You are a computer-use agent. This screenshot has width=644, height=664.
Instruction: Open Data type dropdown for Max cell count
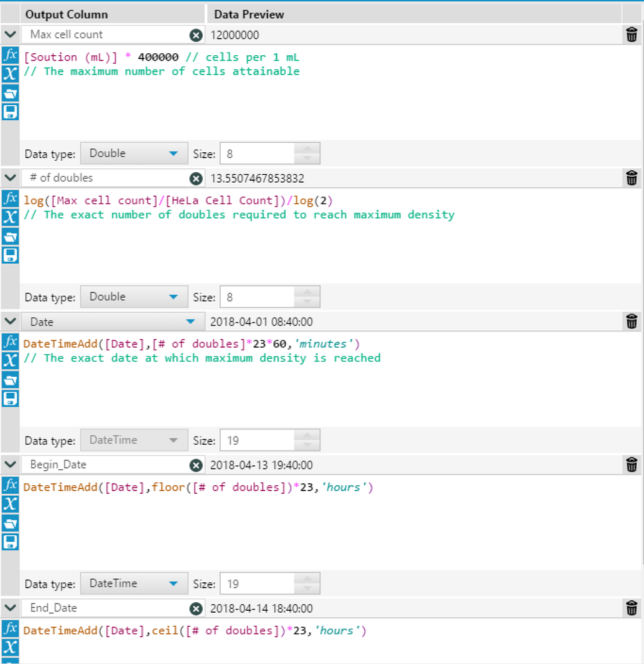134,154
